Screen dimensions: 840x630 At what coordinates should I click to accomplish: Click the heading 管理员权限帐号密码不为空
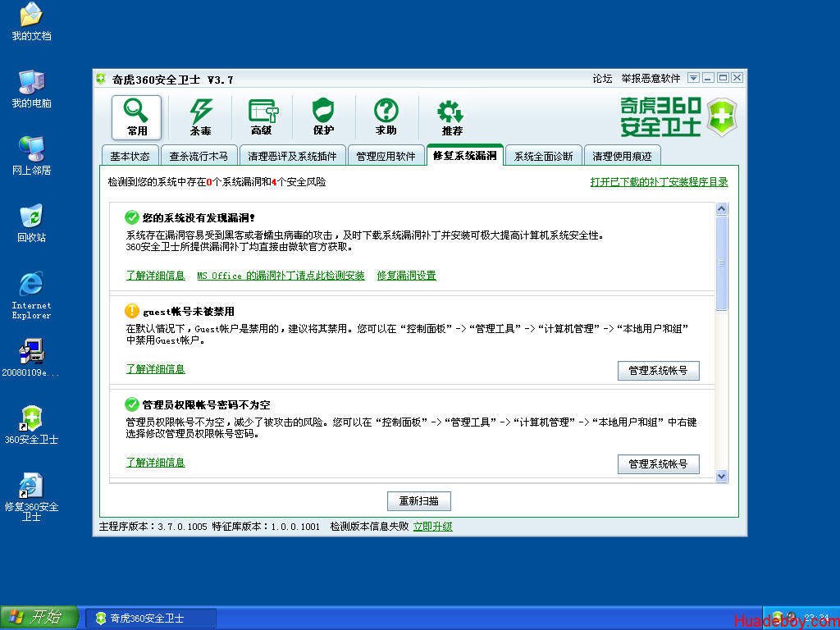[206, 404]
